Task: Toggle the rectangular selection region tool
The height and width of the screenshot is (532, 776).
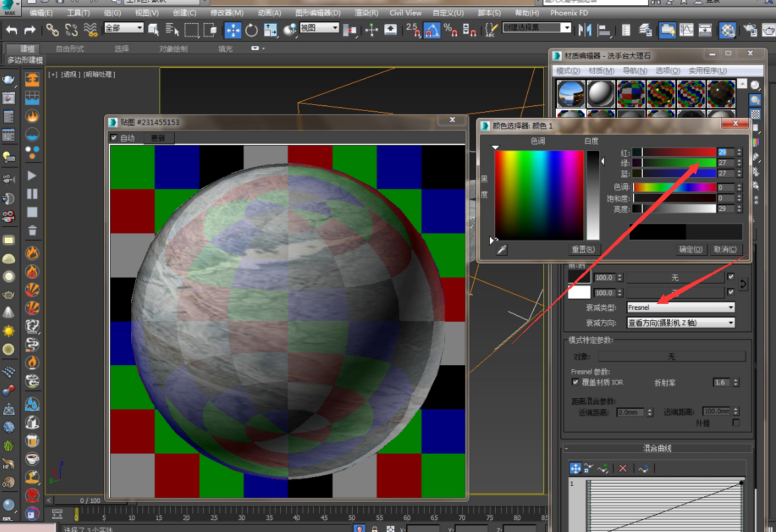Action: pyautogui.click(x=191, y=30)
